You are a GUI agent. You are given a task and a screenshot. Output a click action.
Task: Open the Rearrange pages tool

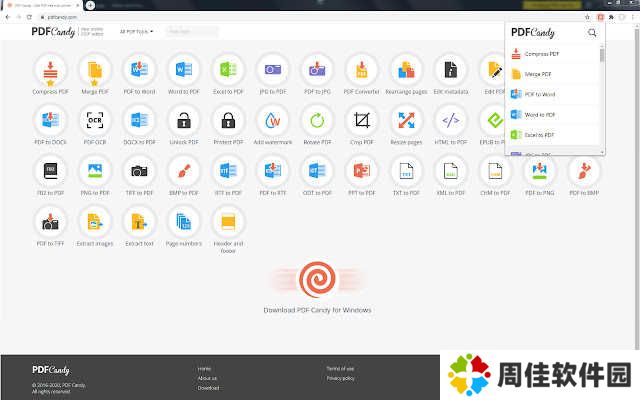coord(406,70)
